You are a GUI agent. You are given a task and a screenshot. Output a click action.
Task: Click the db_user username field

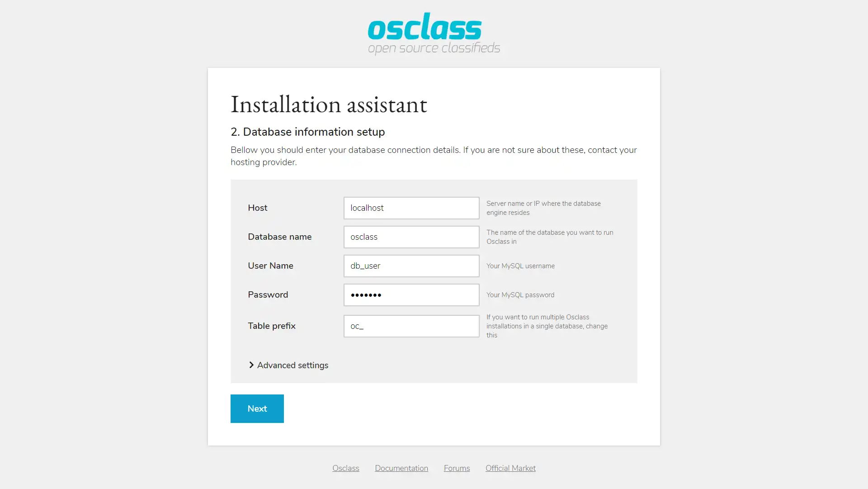pyautogui.click(x=411, y=266)
